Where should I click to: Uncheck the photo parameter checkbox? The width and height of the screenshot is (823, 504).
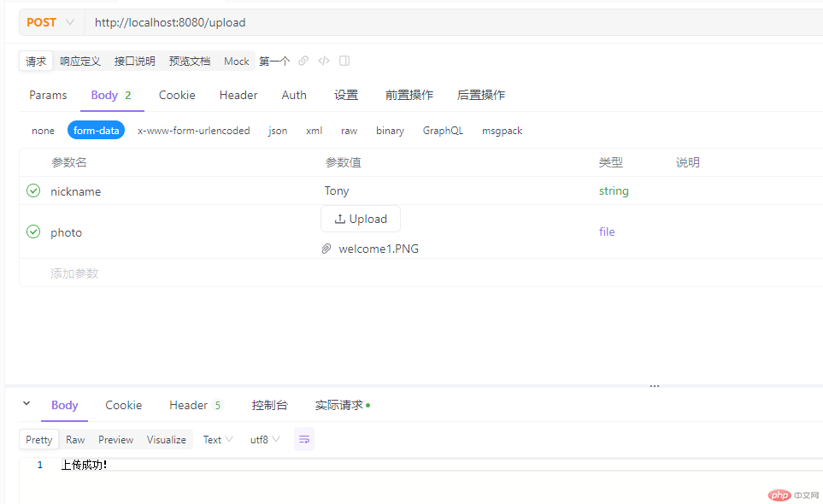[33, 231]
